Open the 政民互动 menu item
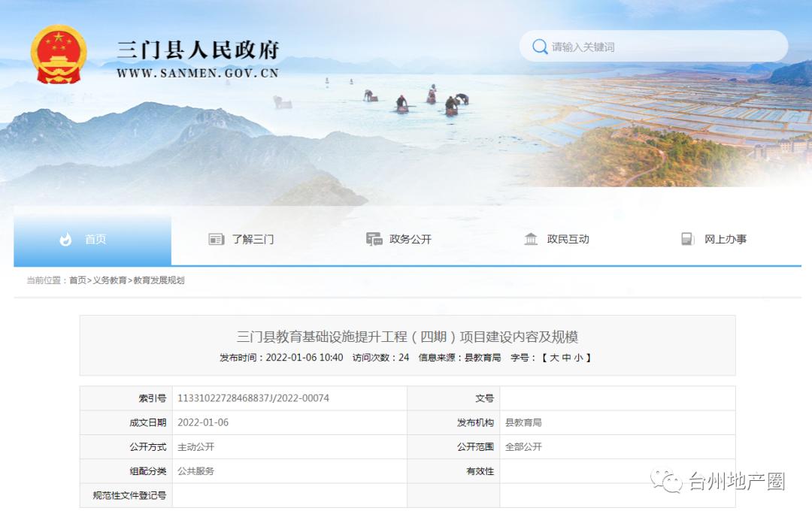Screen dimensions: 812x517 (x=568, y=240)
